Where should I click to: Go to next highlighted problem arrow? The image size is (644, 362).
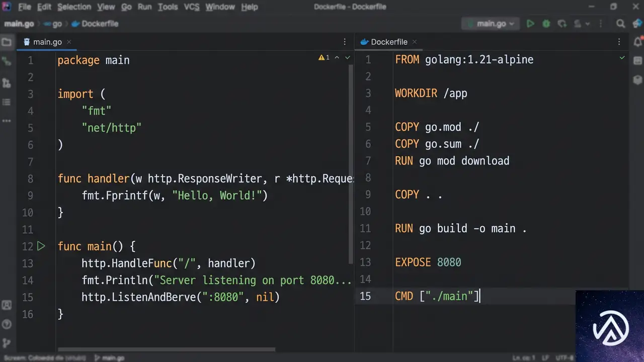pos(348,58)
